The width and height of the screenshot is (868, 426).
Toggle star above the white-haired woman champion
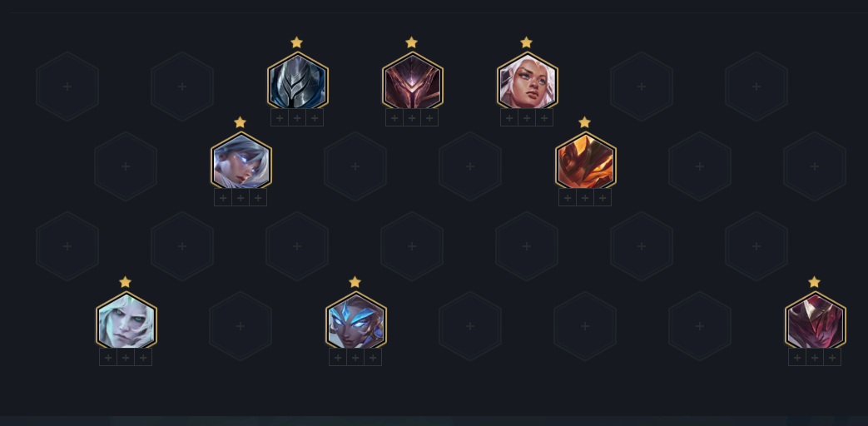point(527,42)
